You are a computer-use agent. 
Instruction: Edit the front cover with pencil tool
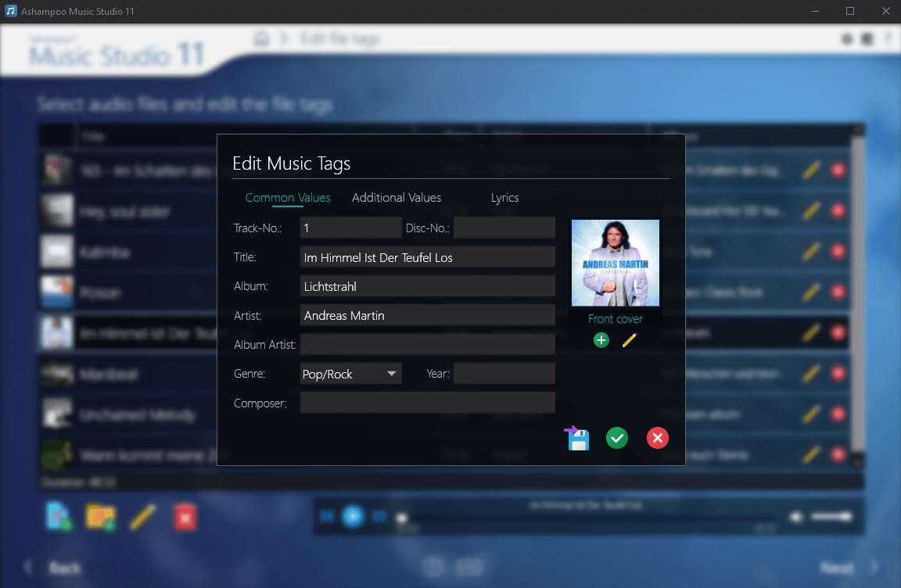pos(629,339)
